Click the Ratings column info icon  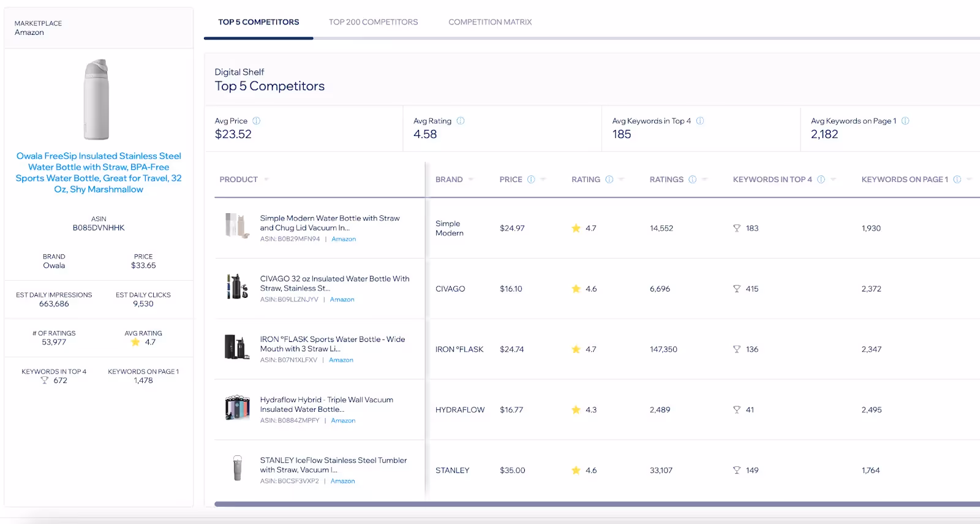(693, 180)
